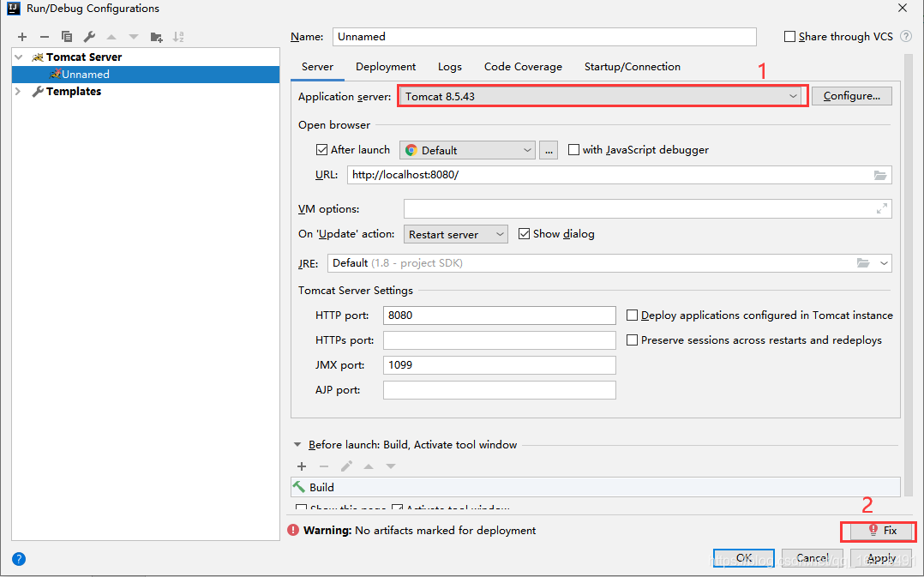Image resolution: width=924 pixels, height=577 pixels.
Task: Close the Run/Debug Configurations dialog
Action: 903,9
